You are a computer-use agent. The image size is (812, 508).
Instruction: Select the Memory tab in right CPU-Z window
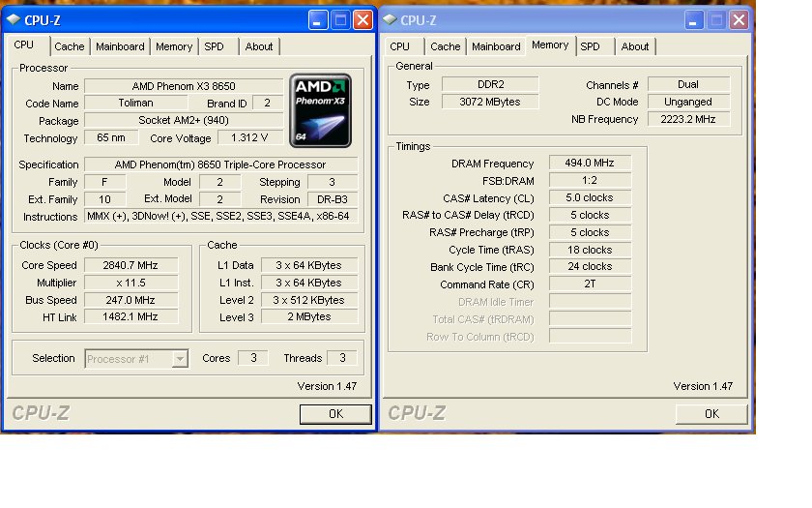pyautogui.click(x=550, y=45)
